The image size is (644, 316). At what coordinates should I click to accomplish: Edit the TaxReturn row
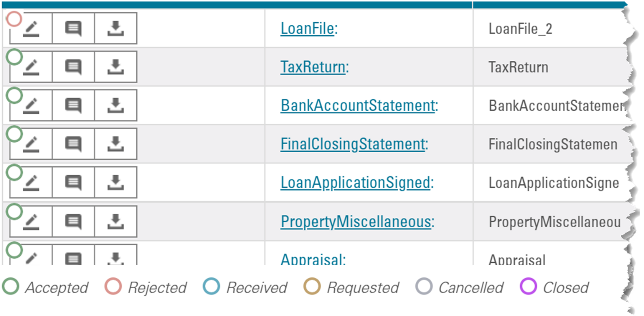31,68
